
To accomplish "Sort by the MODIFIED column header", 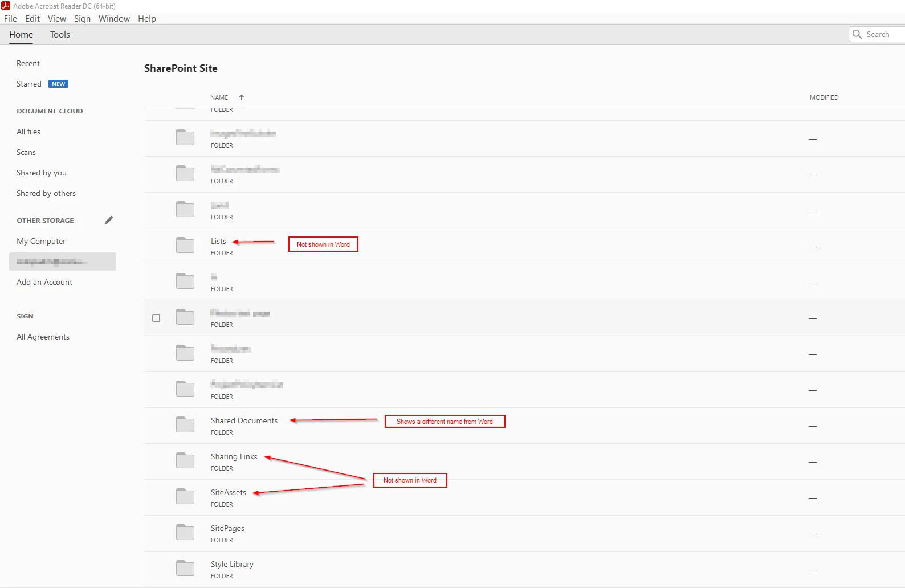I will (824, 97).
